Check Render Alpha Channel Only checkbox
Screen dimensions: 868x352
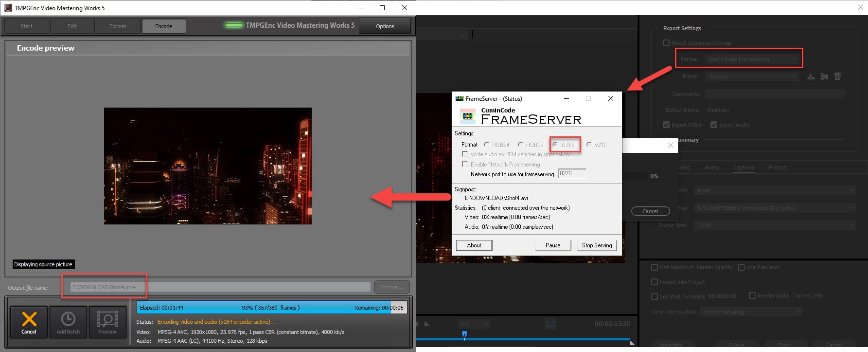coord(752,296)
